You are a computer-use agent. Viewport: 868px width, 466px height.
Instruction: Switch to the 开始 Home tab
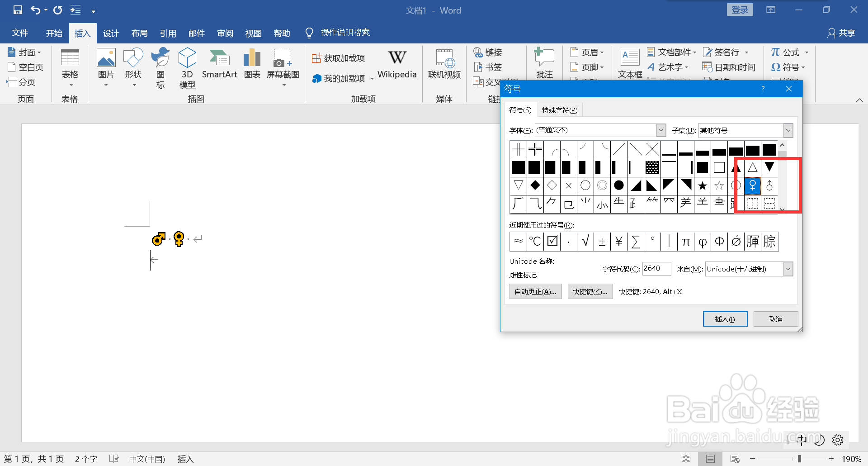coord(54,33)
